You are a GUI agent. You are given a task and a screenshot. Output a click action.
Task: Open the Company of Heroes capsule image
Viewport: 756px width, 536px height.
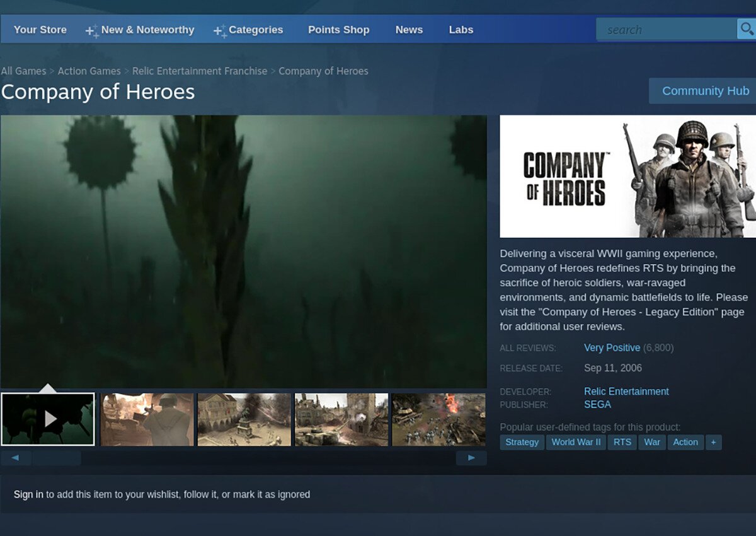tap(627, 176)
